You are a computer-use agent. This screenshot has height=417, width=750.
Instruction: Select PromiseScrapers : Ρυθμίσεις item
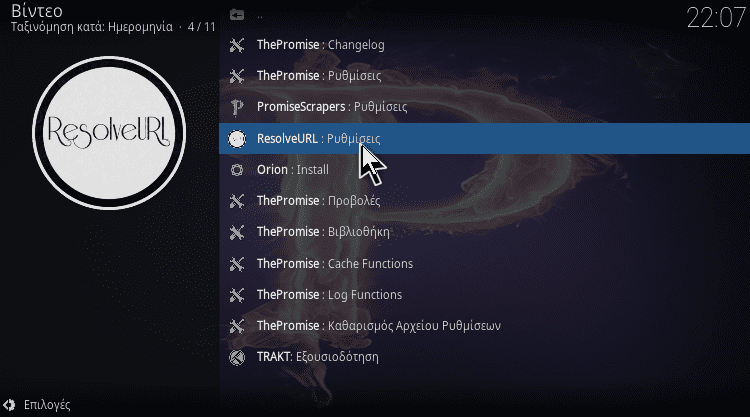coord(484,107)
